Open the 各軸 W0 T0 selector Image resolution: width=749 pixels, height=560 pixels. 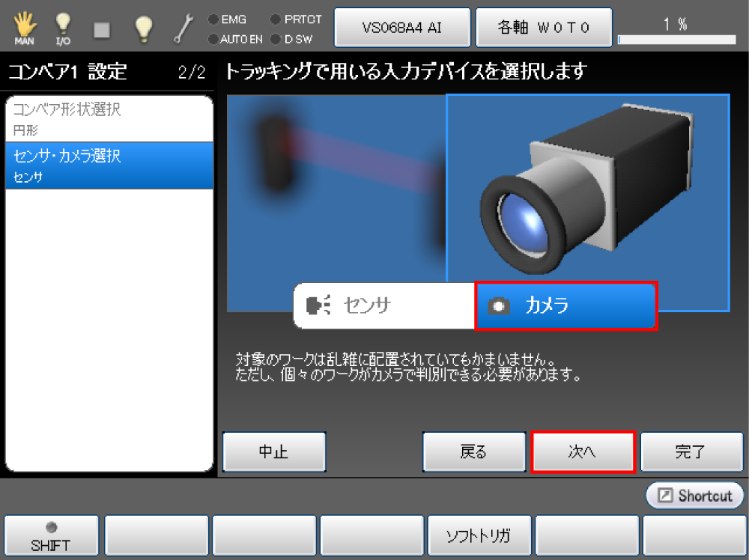point(544,28)
